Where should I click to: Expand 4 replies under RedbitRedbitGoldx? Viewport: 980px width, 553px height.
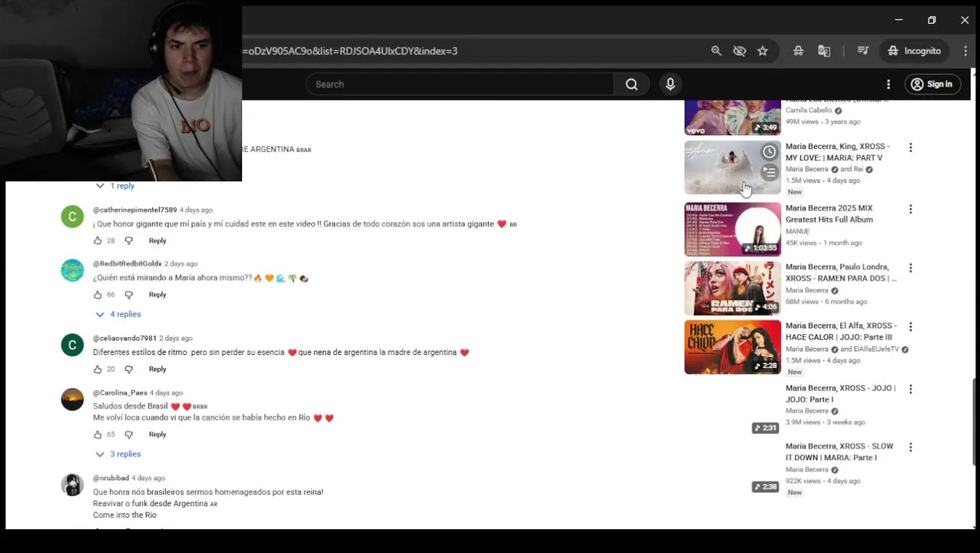[118, 314]
